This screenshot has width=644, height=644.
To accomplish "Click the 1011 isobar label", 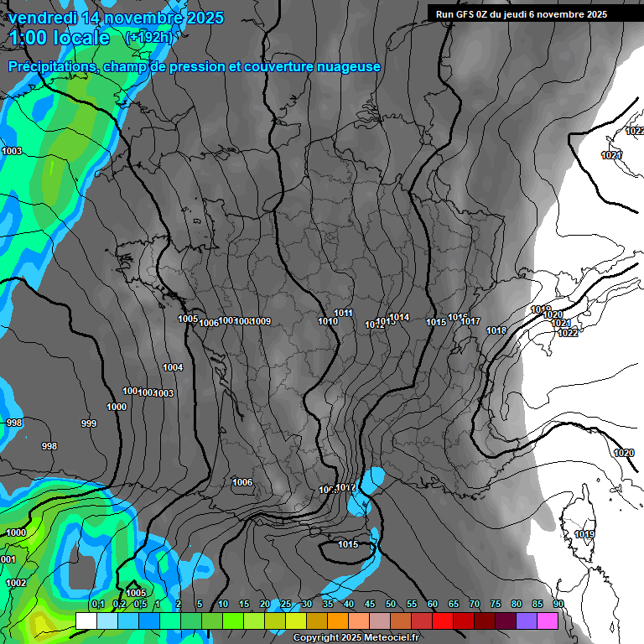I will point(343,313).
